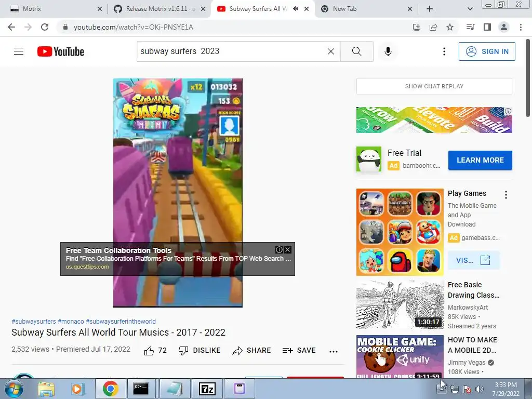Image resolution: width=532 pixels, height=399 pixels.
Task: Click the magnifier search button
Action: coord(356,51)
